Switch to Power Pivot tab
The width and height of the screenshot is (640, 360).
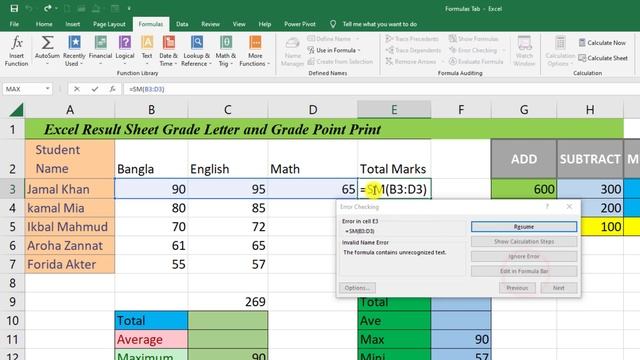coord(300,24)
